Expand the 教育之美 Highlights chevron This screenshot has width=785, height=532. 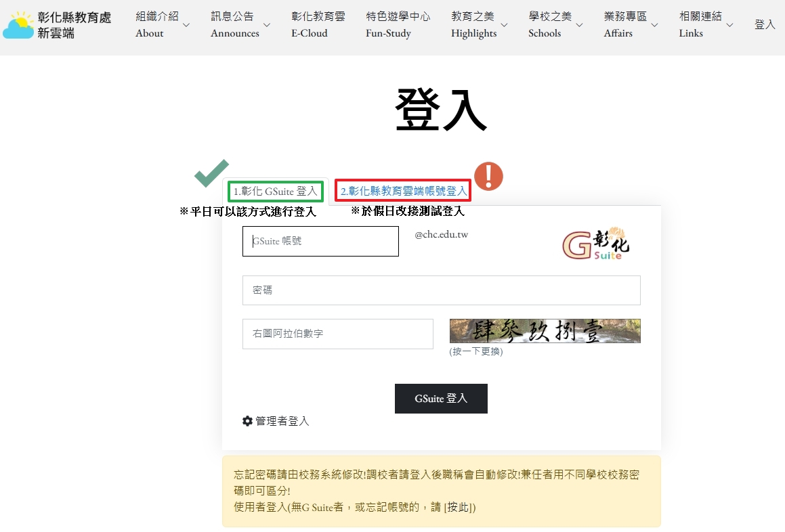pyautogui.click(x=504, y=25)
